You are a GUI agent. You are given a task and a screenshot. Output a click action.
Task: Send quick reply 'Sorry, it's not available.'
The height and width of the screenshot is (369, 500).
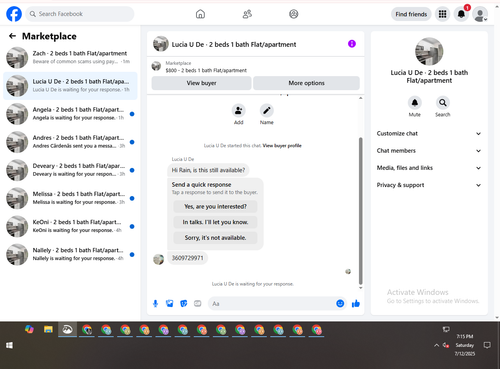(215, 238)
